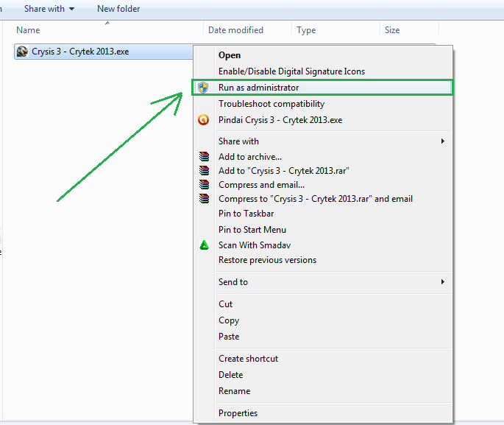Click the New folder toolbar button
The image size is (504, 425).
[118, 9]
